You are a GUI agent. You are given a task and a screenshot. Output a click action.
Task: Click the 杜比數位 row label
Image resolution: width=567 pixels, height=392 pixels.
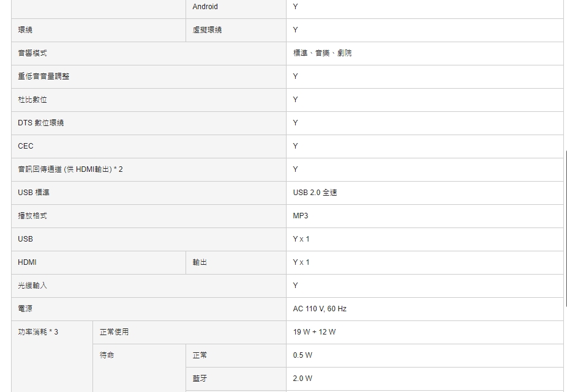32,100
